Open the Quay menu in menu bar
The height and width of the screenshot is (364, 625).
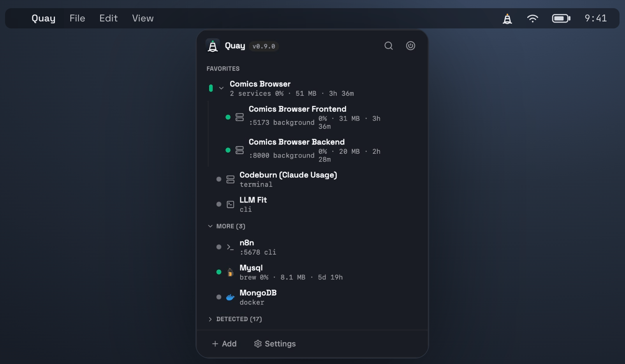click(x=43, y=18)
